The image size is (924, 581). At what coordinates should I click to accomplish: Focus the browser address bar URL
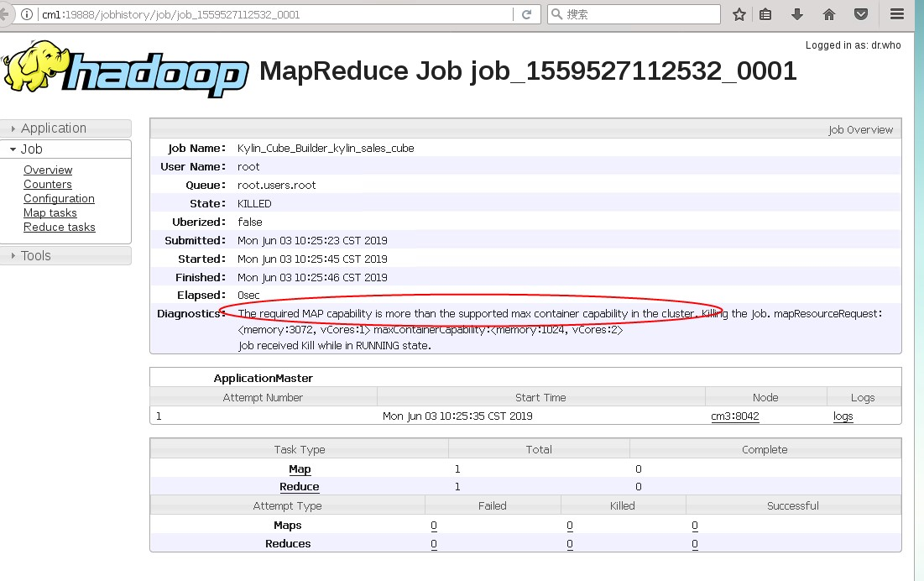tap(274, 14)
